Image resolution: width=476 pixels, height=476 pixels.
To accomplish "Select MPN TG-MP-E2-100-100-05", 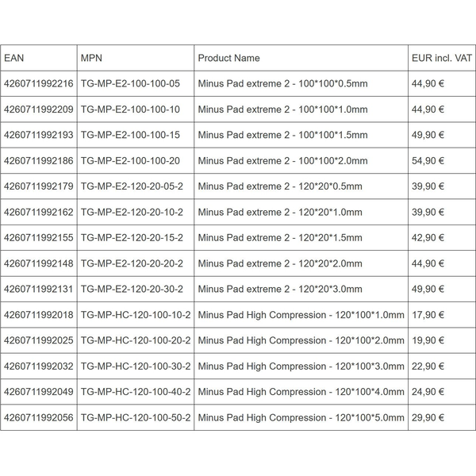I will tap(130, 83).
